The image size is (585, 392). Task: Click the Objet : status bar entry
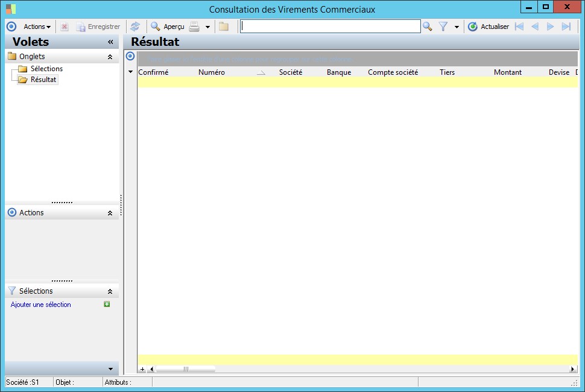[65, 382]
